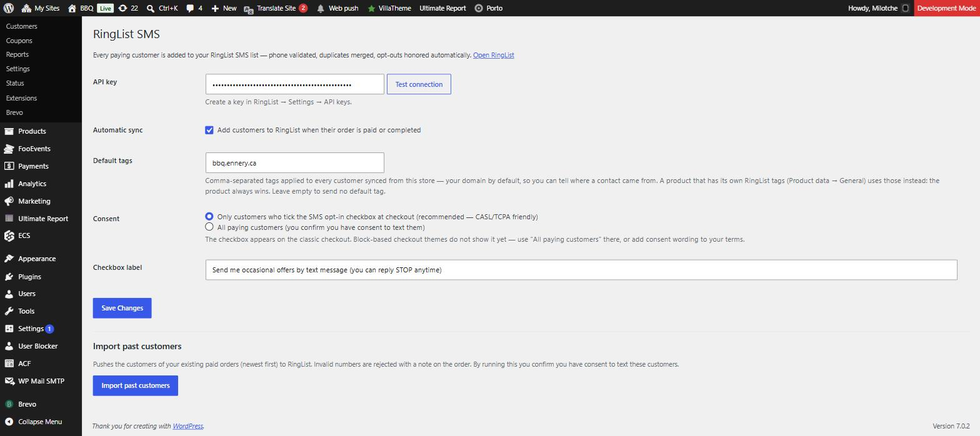Open Brevo submenu item under Extensions
Screen dimensions: 980x436
(x=14, y=112)
